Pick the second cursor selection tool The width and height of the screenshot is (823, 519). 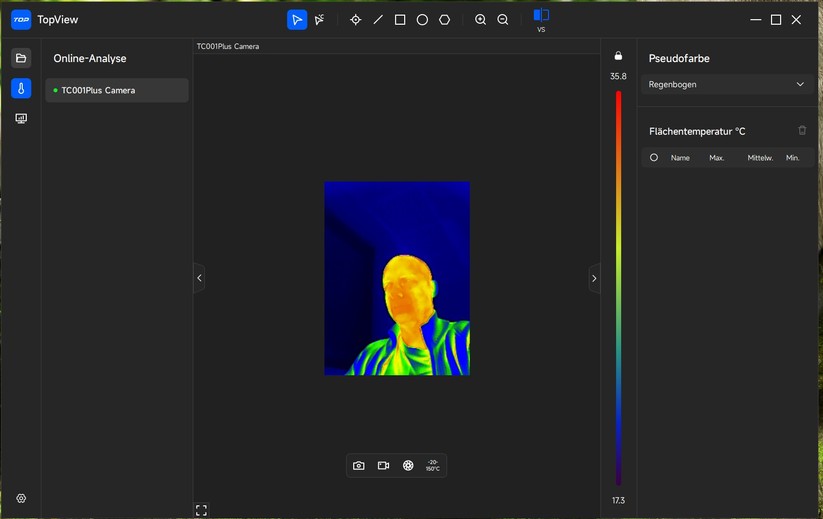pyautogui.click(x=319, y=20)
